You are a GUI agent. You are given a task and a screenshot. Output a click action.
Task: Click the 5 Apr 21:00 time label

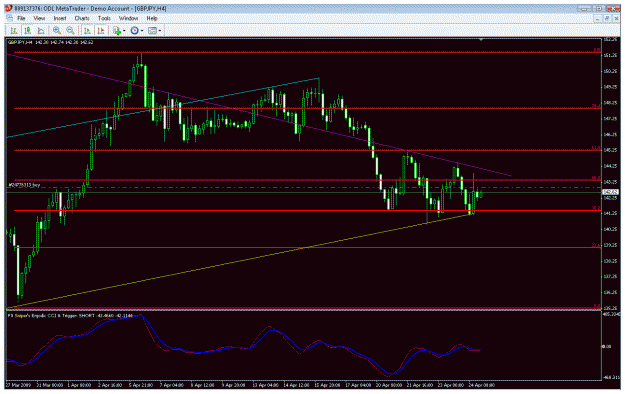(140, 385)
